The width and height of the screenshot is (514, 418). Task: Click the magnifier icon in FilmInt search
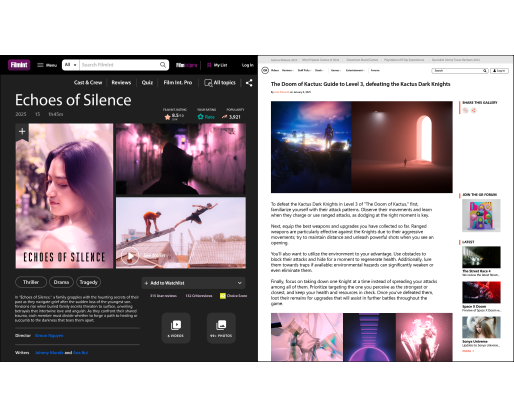tap(163, 65)
